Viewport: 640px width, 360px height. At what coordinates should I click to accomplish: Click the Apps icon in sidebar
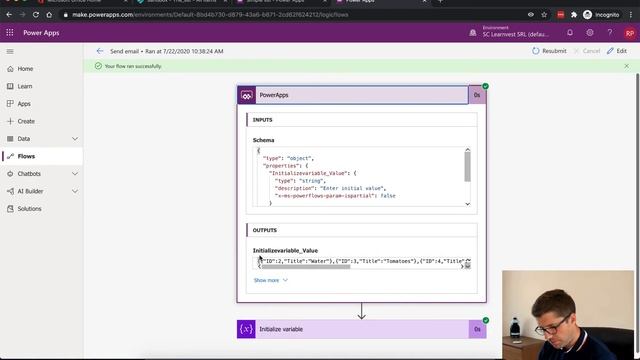[10, 104]
